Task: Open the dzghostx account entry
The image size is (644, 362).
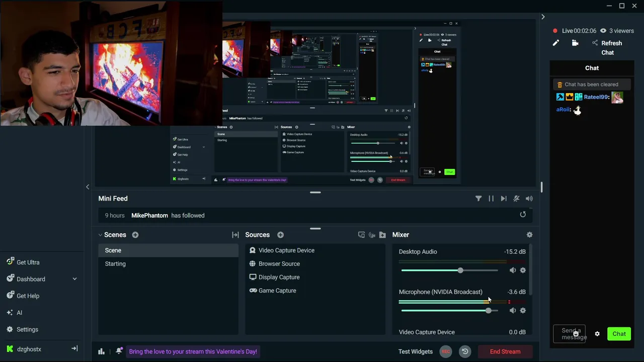Action: click(24, 349)
